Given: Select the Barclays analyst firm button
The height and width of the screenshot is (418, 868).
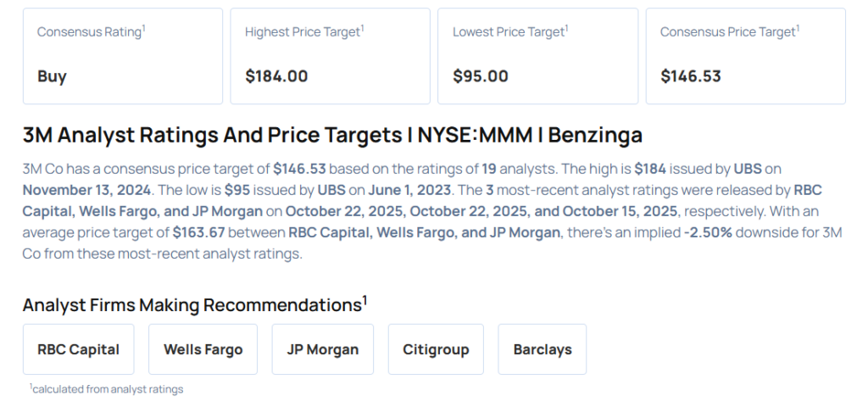Looking at the screenshot, I should (542, 349).
